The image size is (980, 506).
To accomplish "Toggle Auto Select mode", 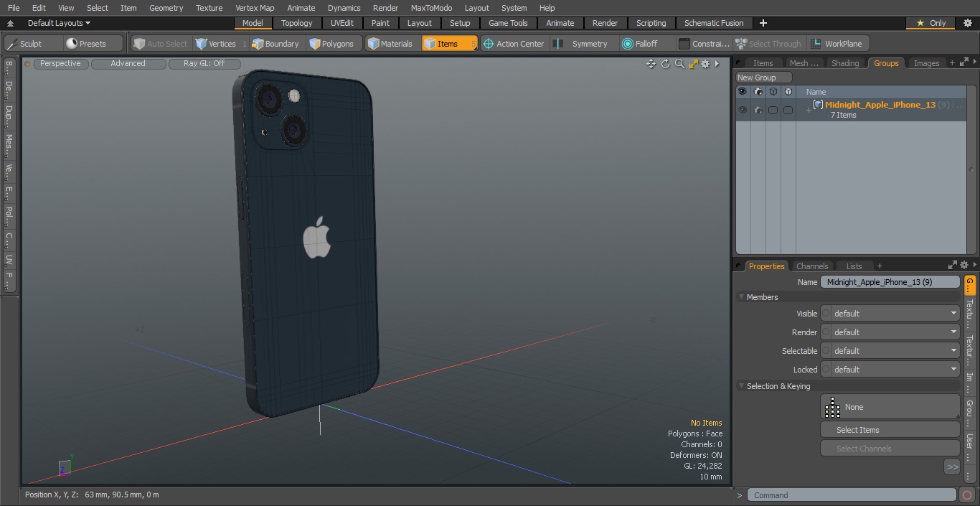I will coord(161,44).
